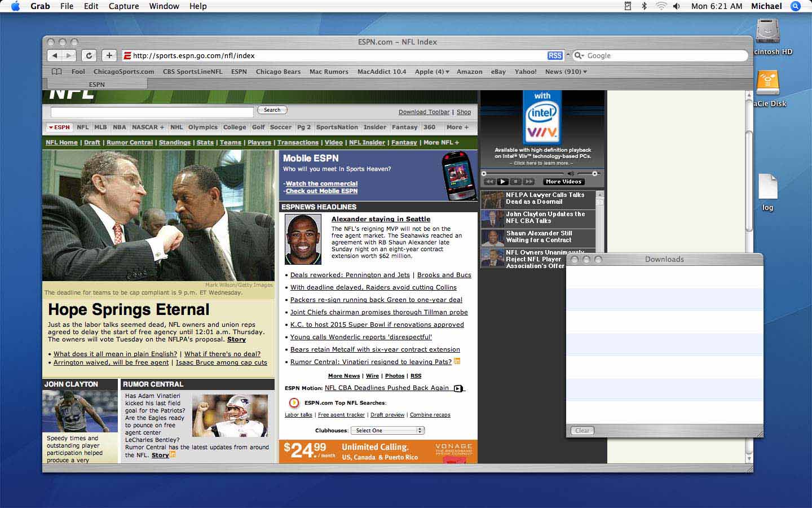Open the Standings link in NFL nav

click(x=175, y=143)
